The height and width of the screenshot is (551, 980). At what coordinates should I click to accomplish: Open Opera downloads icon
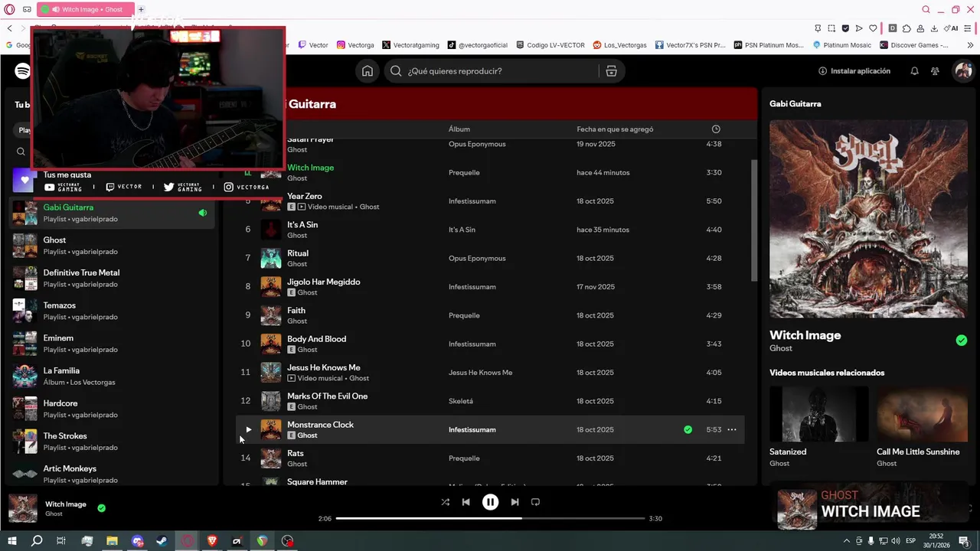tap(934, 28)
